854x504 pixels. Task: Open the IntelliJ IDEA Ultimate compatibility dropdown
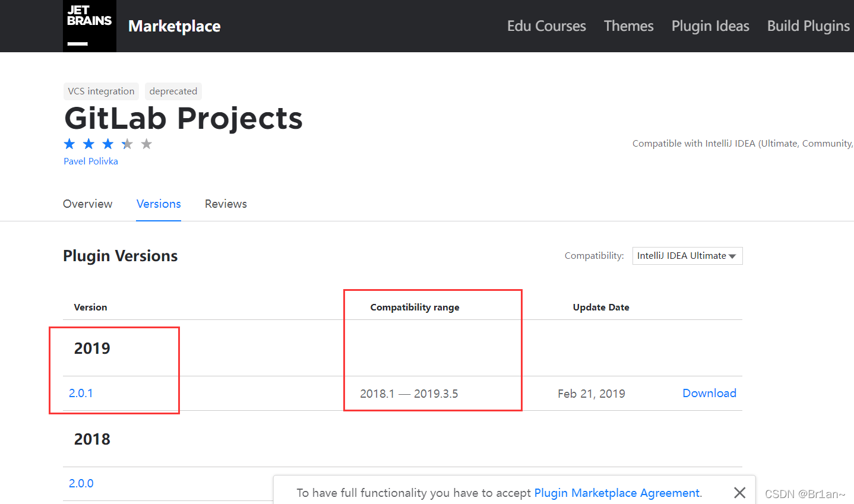point(687,255)
